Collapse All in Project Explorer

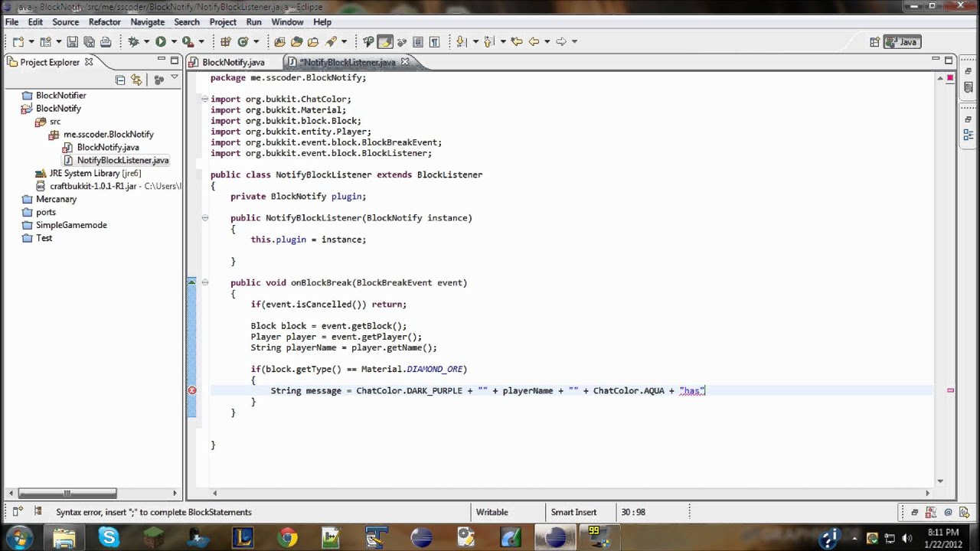click(x=120, y=80)
